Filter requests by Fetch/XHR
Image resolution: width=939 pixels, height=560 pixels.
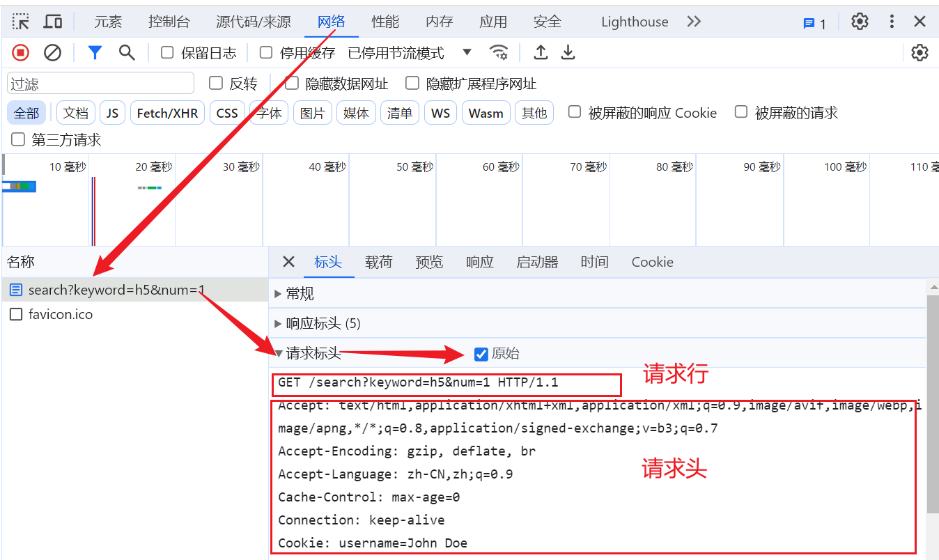coord(167,113)
